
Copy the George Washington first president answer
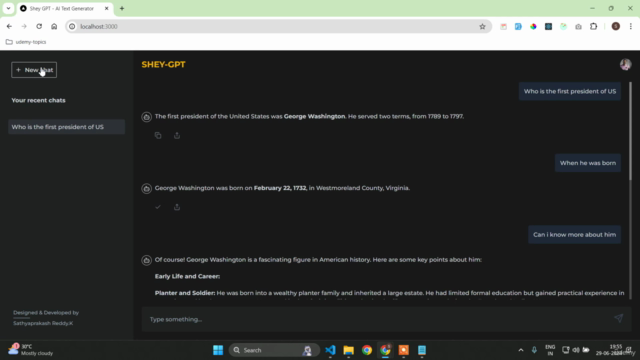[158, 136]
